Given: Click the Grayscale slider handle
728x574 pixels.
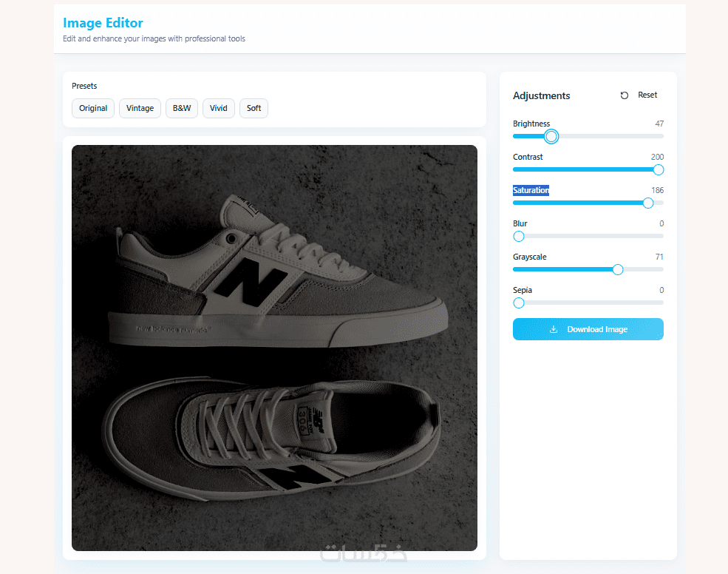Looking at the screenshot, I should click(x=618, y=269).
